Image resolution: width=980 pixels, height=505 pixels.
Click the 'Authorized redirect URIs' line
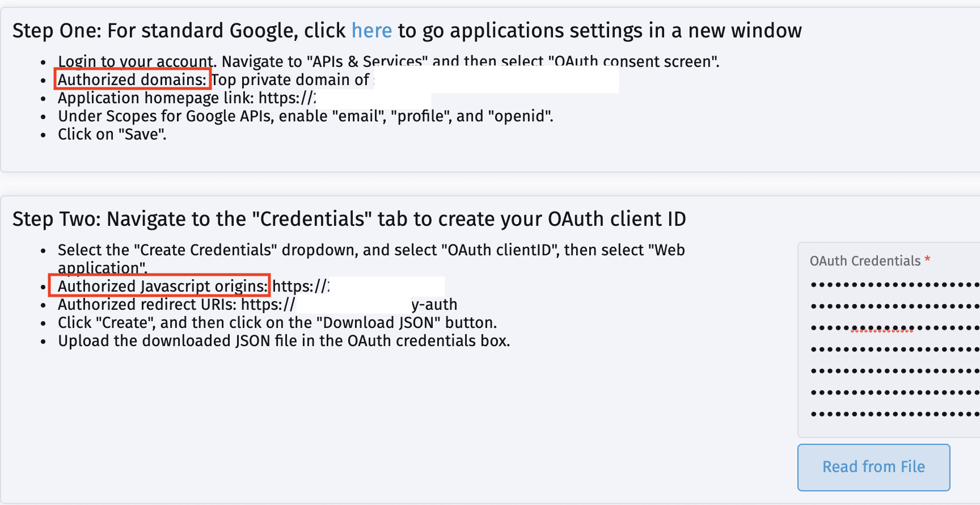click(x=257, y=305)
